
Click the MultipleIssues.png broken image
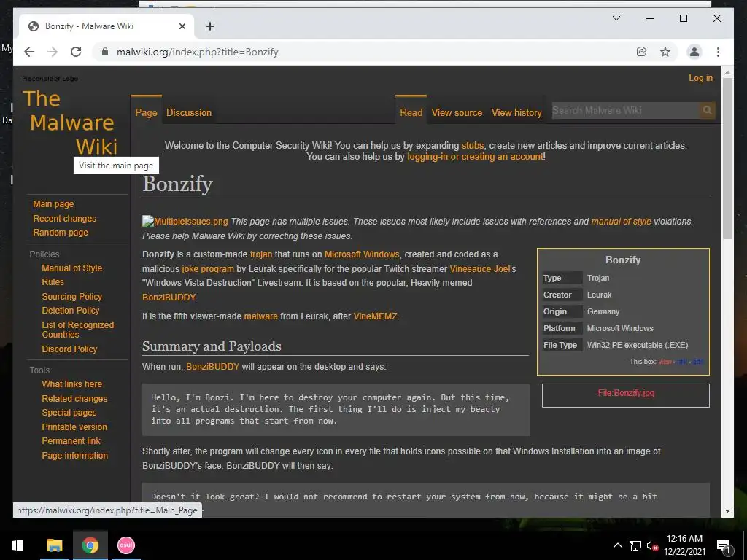point(185,222)
